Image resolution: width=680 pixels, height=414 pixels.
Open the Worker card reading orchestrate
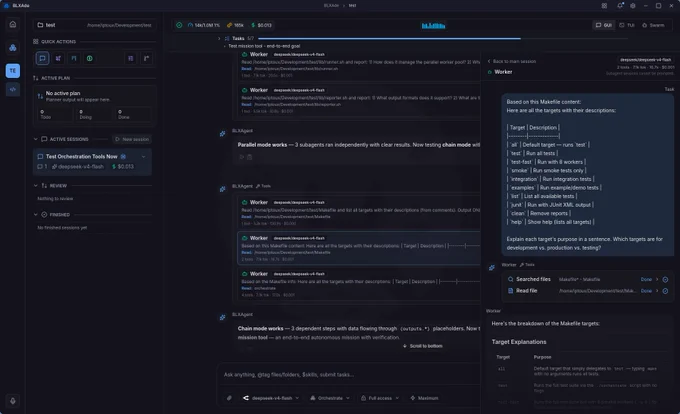pos(360,284)
